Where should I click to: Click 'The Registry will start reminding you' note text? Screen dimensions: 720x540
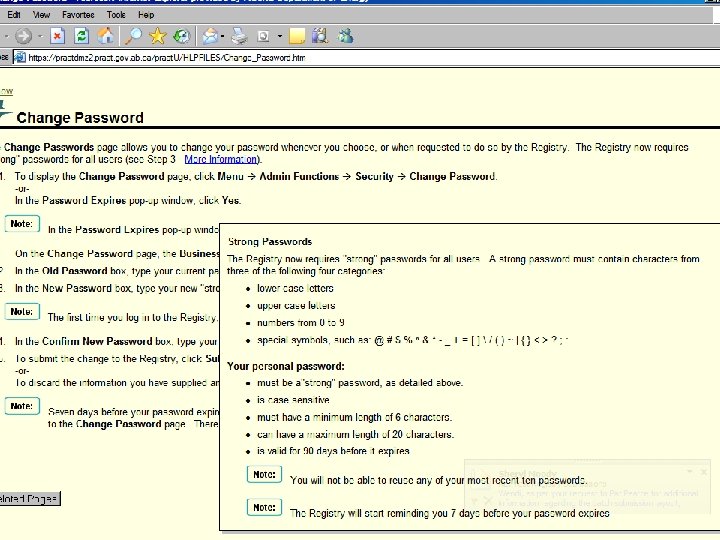coord(450,513)
